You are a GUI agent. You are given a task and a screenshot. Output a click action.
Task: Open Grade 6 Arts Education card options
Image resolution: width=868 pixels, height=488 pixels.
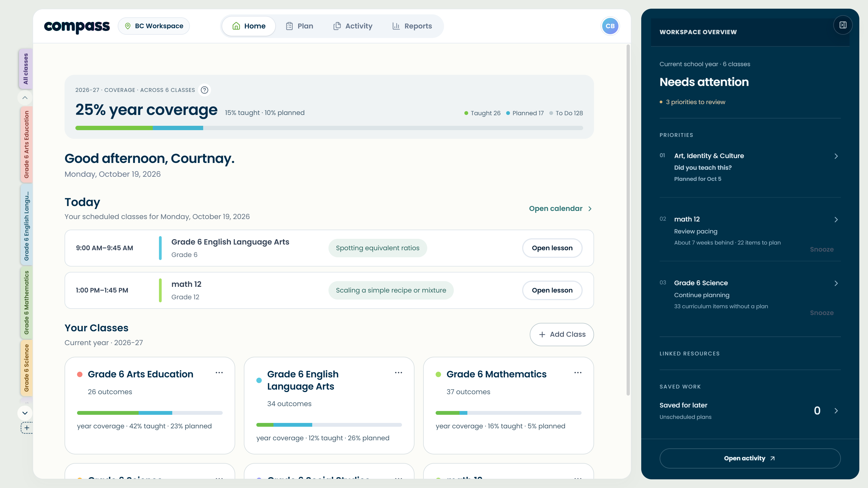point(219,373)
